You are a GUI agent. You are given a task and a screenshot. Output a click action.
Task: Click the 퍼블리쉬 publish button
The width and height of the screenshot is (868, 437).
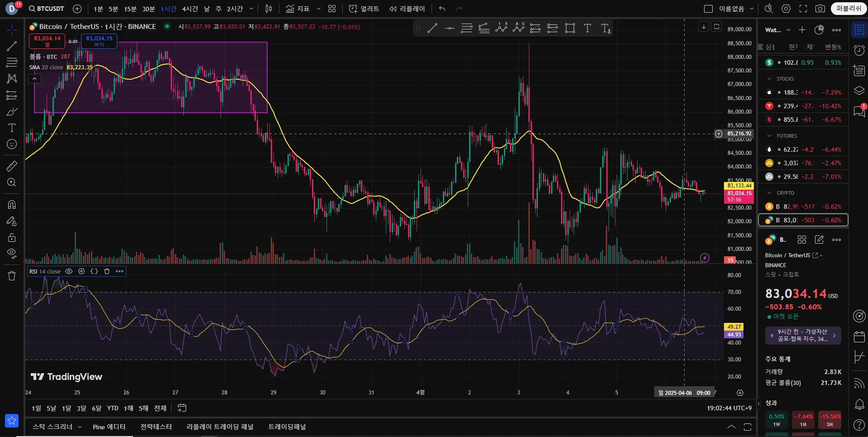point(849,9)
